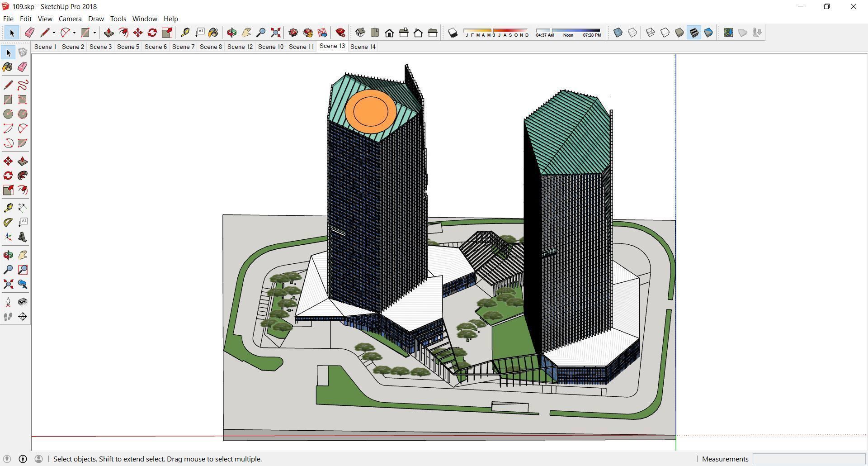The width and height of the screenshot is (868, 466).
Task: Toggle Show/Hide Shadows
Action: 453,33
